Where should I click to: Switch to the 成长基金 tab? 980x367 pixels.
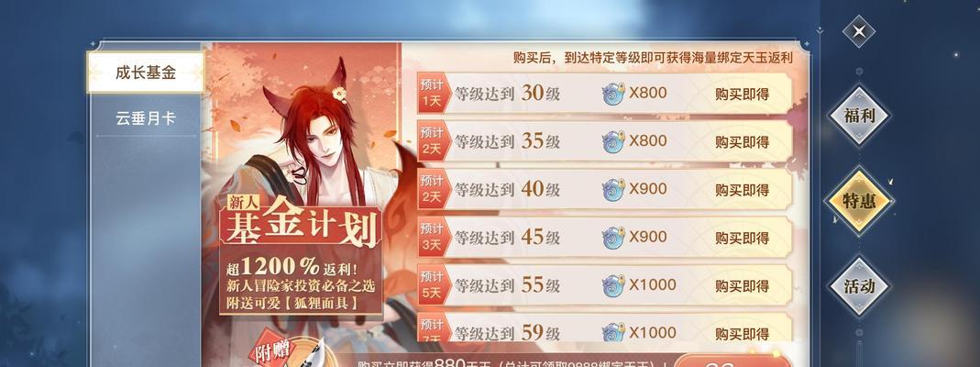(146, 72)
